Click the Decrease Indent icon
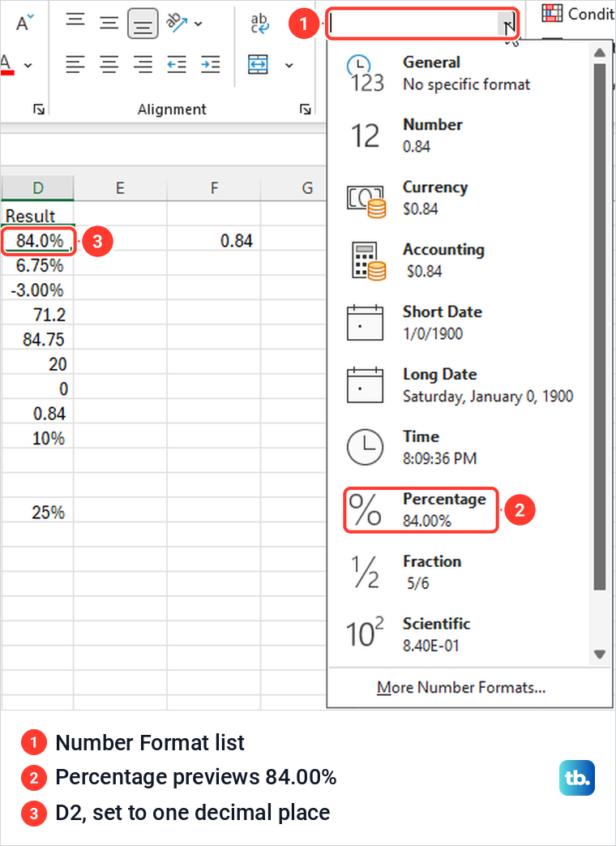 [176, 65]
